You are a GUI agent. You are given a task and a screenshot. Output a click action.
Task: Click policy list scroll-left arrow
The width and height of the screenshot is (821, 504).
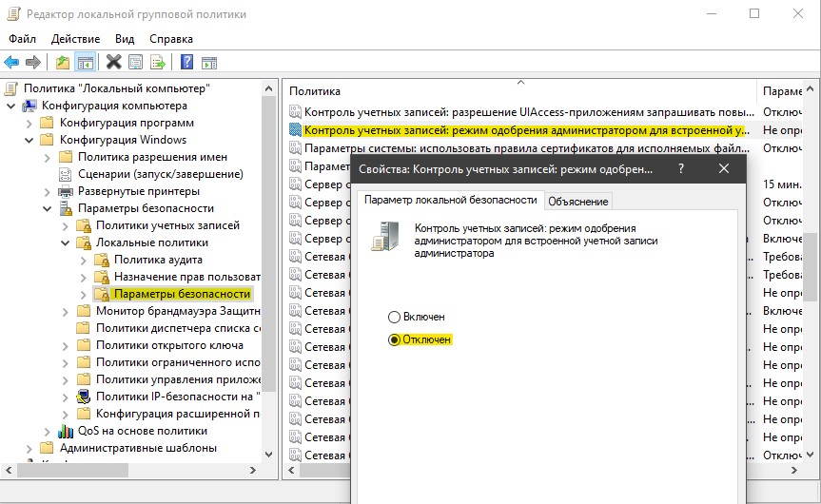click(291, 470)
